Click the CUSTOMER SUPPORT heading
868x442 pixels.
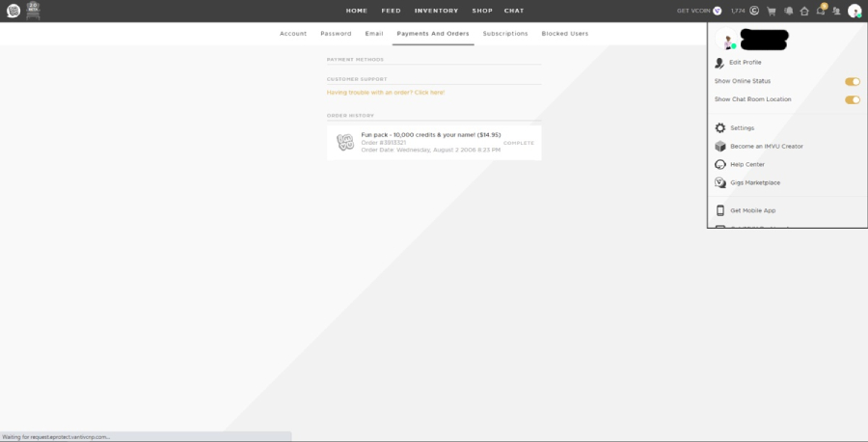click(357, 79)
